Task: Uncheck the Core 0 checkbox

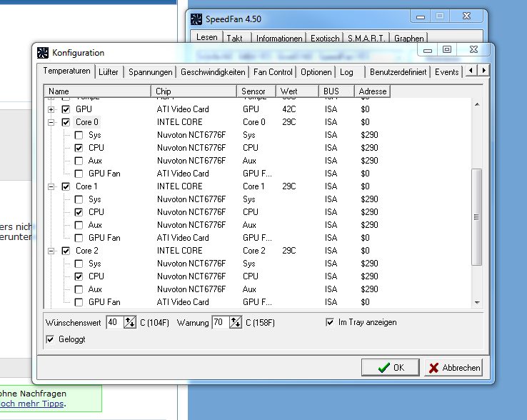Action: 66,122
